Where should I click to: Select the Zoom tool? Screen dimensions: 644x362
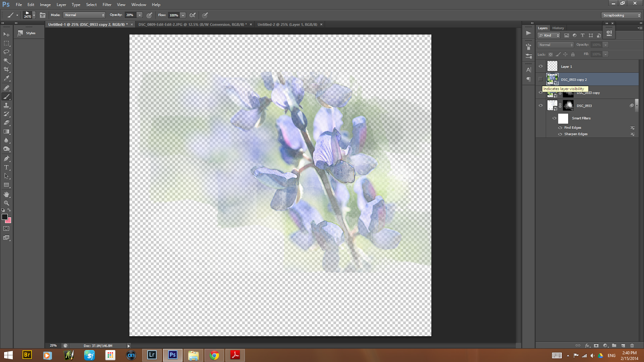click(x=6, y=203)
